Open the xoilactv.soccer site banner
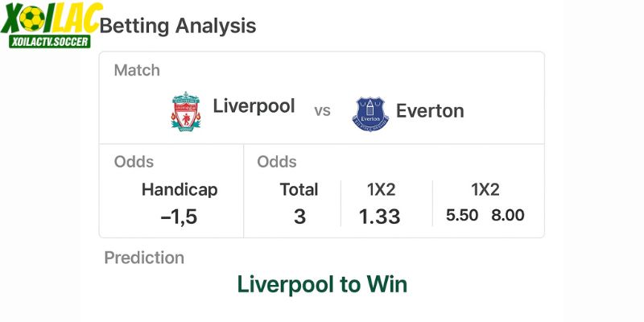Viewport: 644px width, 322px height. click(x=47, y=39)
